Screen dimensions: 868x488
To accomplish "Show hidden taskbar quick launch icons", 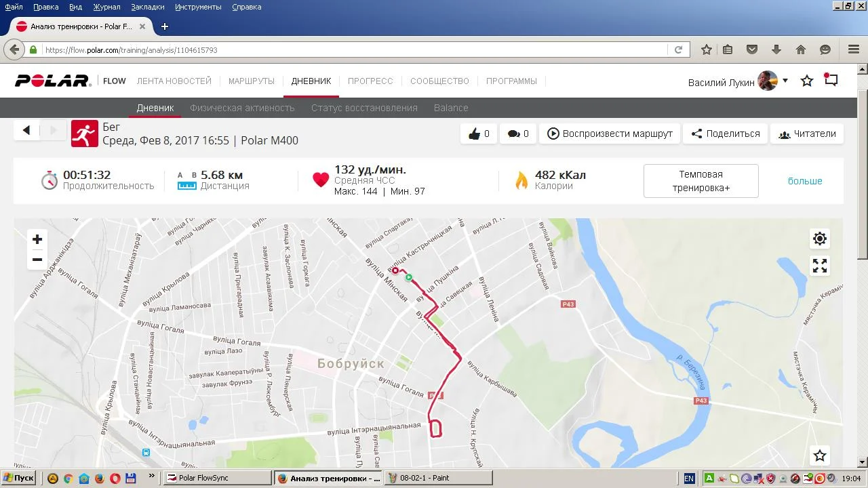I will click(x=151, y=477).
